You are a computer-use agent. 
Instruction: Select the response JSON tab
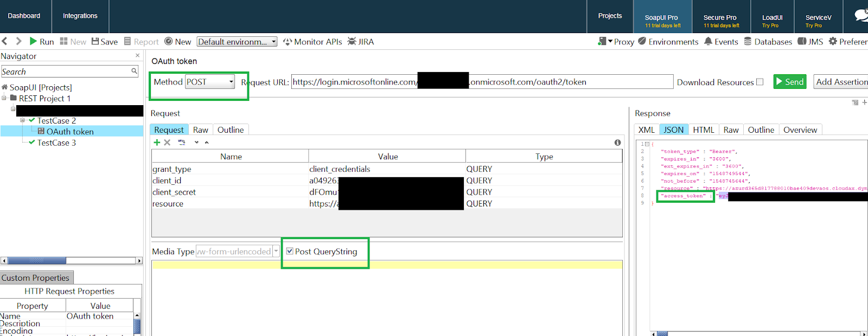pyautogui.click(x=674, y=130)
